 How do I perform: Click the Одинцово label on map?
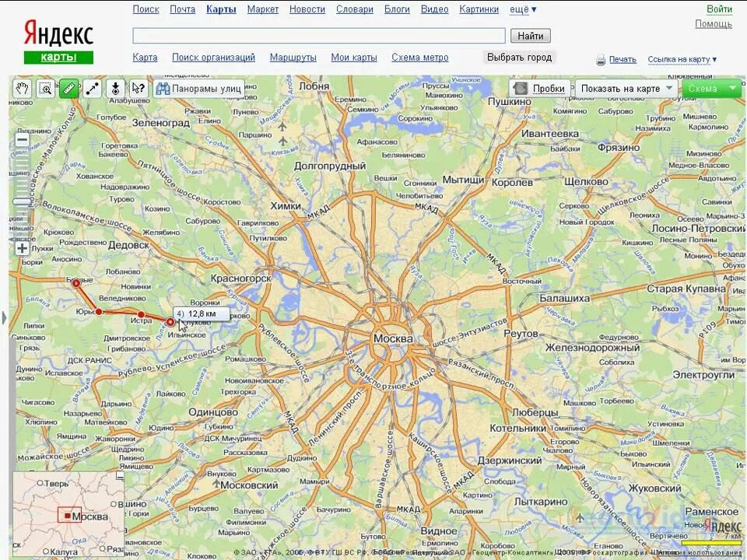pos(213,412)
